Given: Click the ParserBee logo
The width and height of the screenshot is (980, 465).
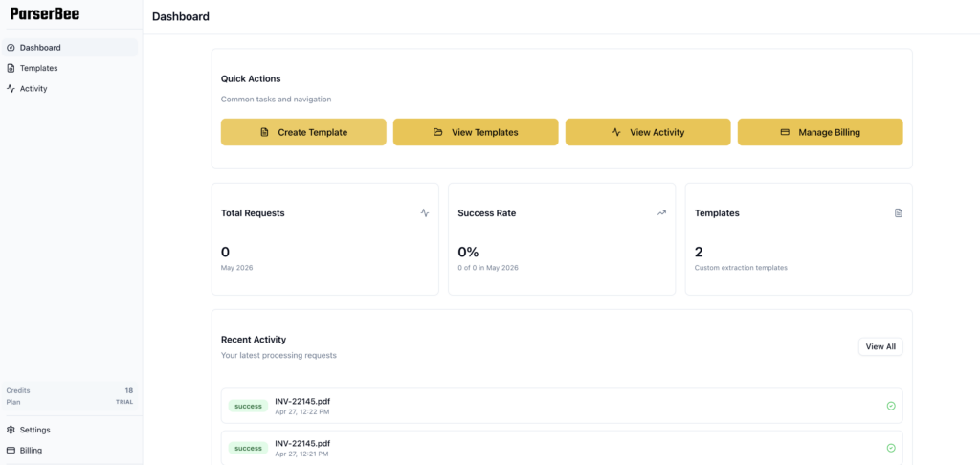Looking at the screenshot, I should 45,13.
